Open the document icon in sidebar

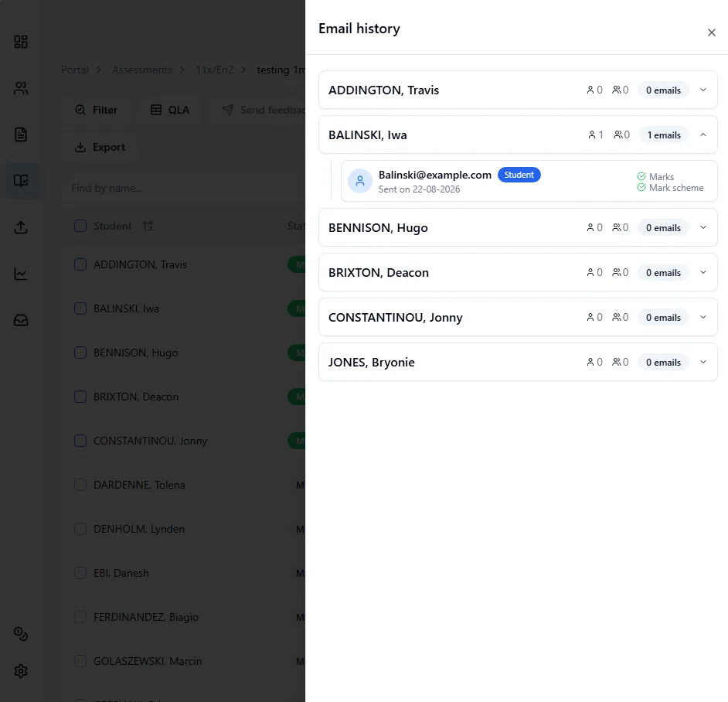(21, 135)
